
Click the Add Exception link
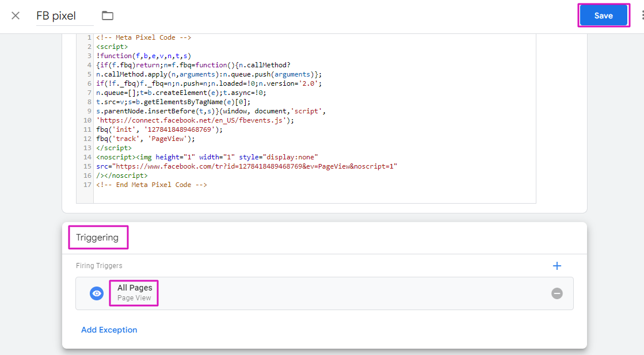pyautogui.click(x=109, y=330)
